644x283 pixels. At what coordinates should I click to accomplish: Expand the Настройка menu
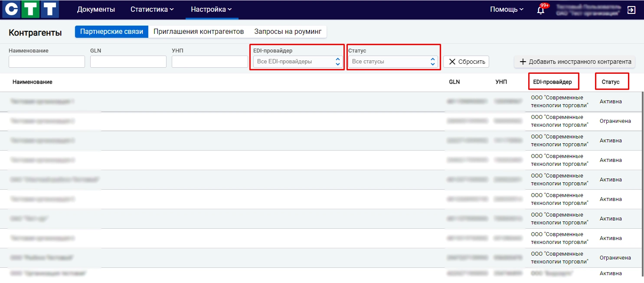pyautogui.click(x=212, y=9)
